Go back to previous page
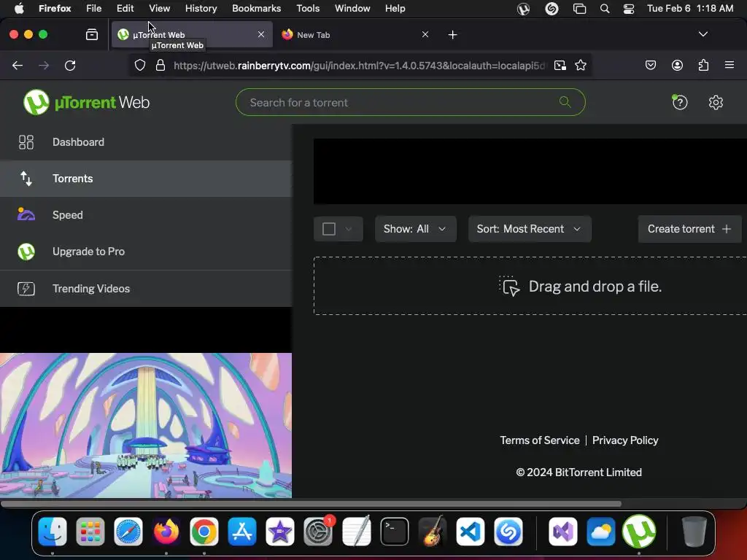This screenshot has height=560, width=747. click(18, 65)
